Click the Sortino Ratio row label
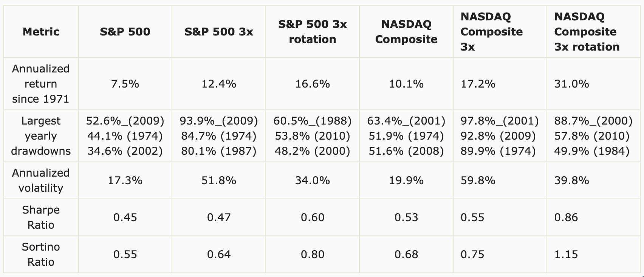The height and width of the screenshot is (277, 644). click(41, 254)
